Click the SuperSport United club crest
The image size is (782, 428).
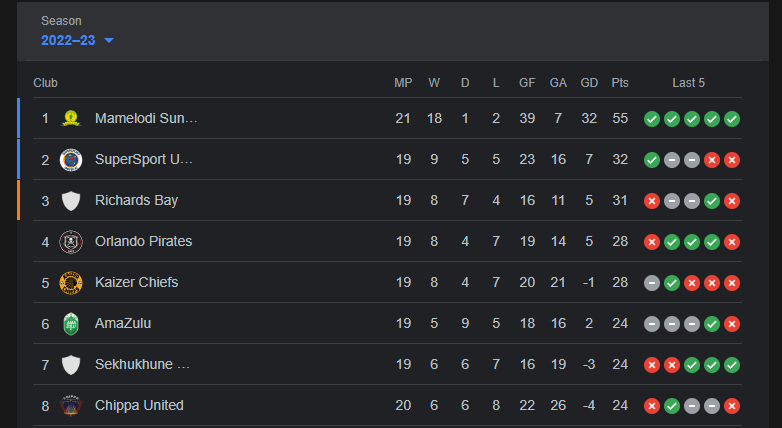(x=71, y=160)
